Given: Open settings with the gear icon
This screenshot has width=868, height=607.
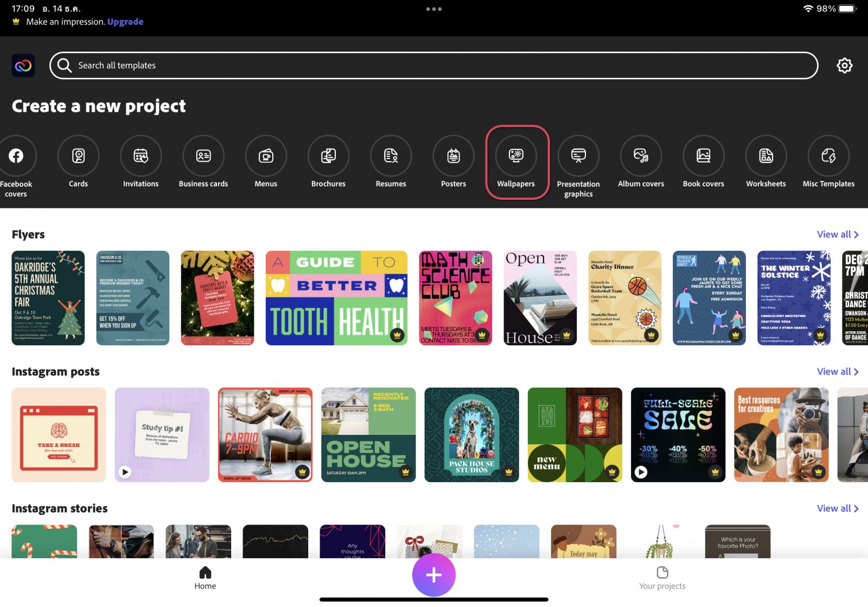Looking at the screenshot, I should point(844,66).
